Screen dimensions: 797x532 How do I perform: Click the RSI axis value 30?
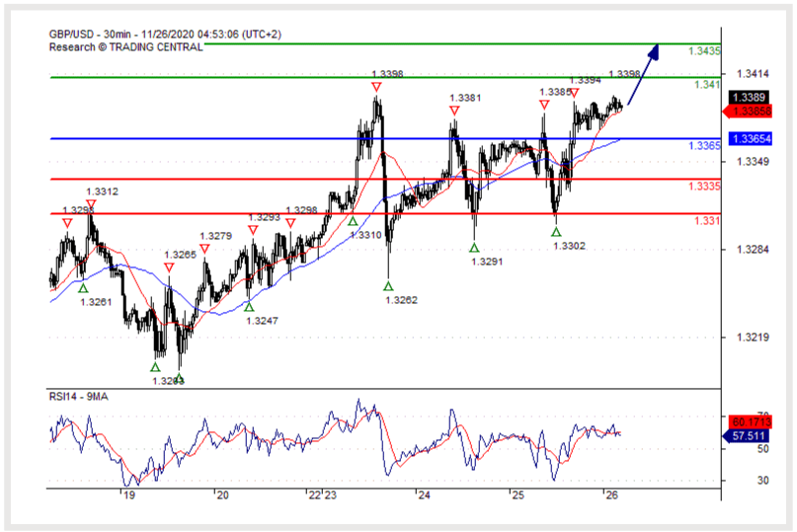click(x=762, y=480)
